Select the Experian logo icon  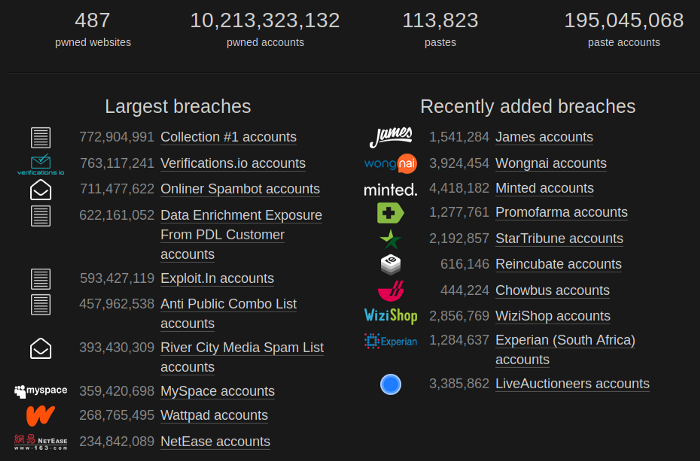[391, 341]
